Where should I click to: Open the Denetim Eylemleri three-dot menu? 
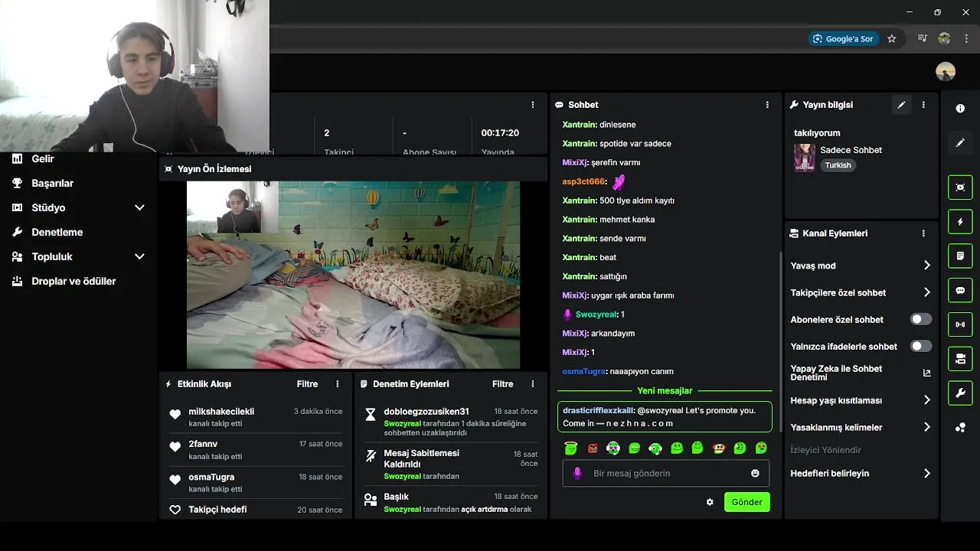pyautogui.click(x=533, y=384)
